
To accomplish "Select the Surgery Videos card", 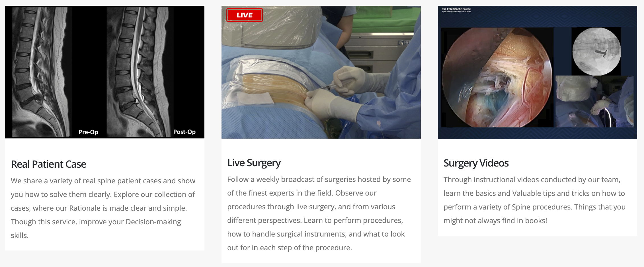I will click(x=538, y=121).
